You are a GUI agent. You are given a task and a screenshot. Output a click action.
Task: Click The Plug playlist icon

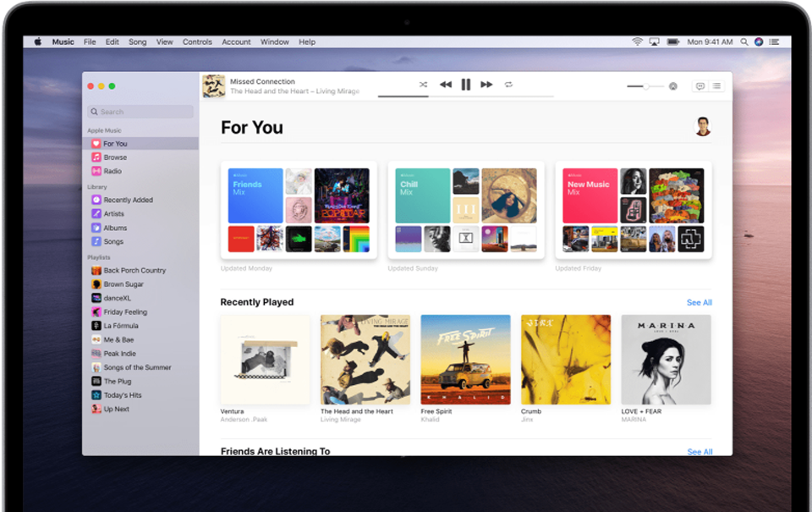96,381
